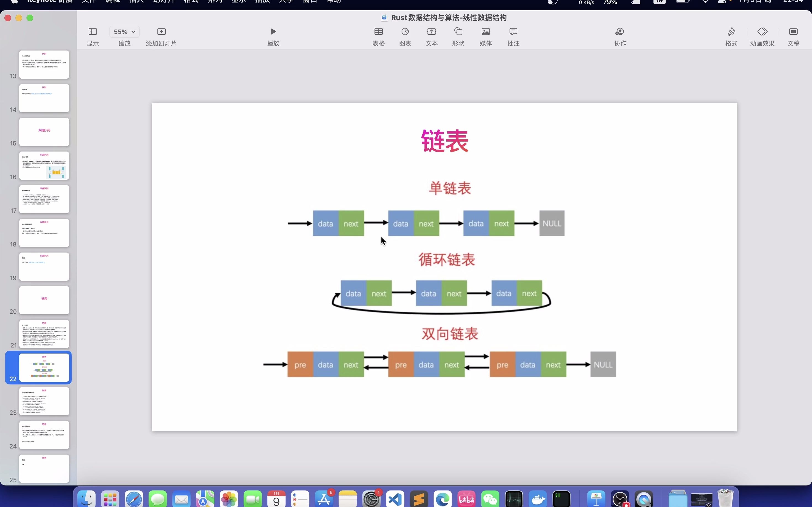This screenshot has width=812, height=507.
Task: Open the 幻灯片 menu
Action: click(x=164, y=1)
